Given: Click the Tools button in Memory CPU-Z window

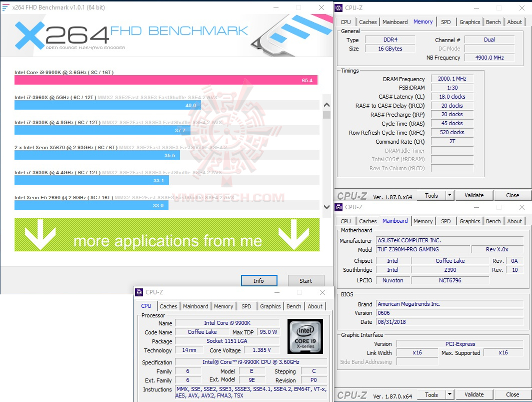Looking at the screenshot, I should (431, 195).
